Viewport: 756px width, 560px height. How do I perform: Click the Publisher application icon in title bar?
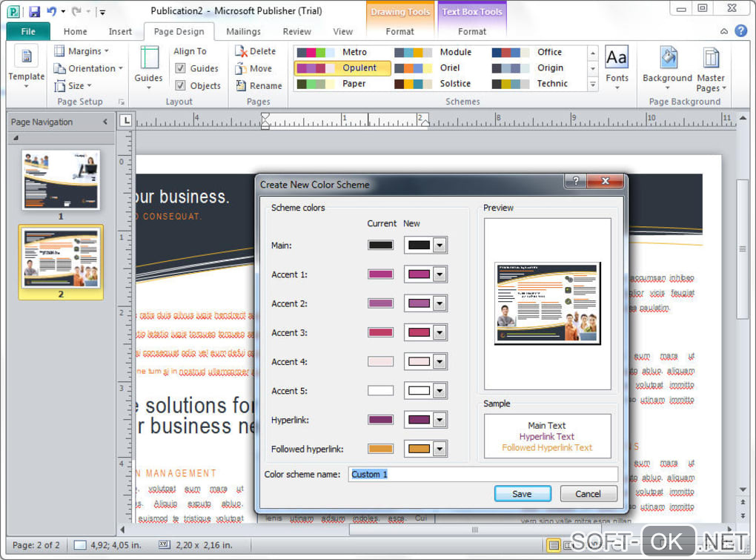13,11
